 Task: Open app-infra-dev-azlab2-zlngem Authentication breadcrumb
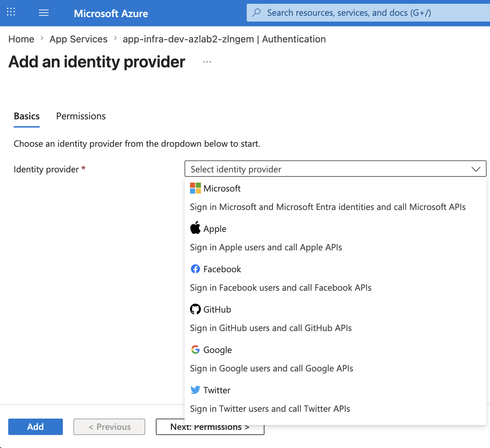[x=224, y=39]
